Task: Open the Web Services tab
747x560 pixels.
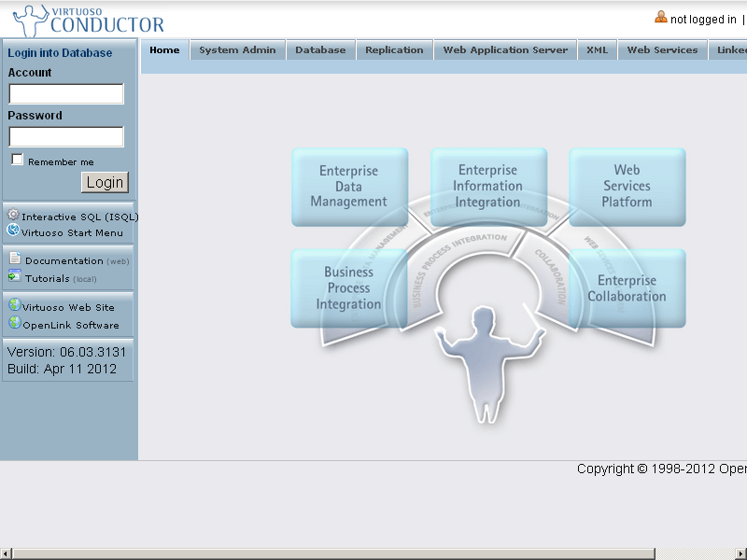Action: coord(662,50)
